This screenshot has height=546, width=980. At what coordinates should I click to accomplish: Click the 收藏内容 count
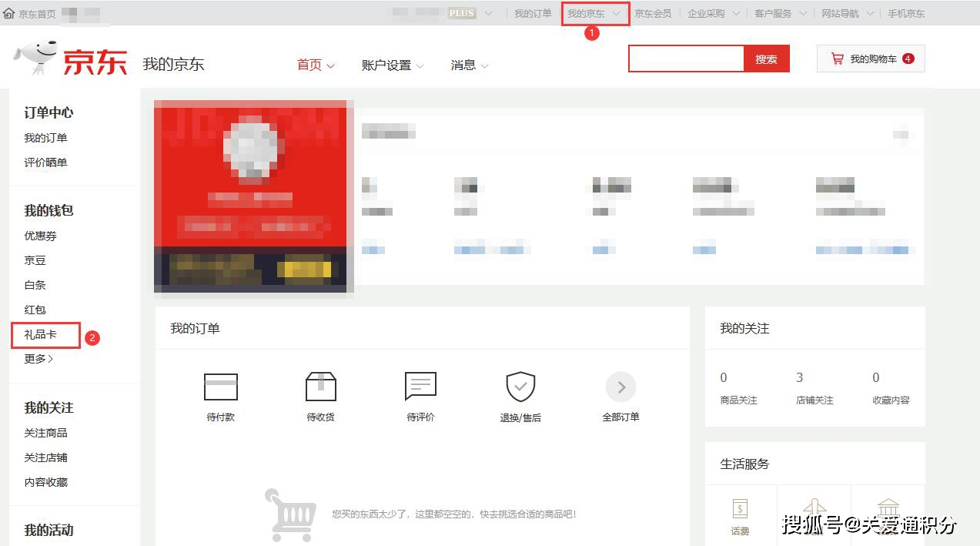pos(876,377)
